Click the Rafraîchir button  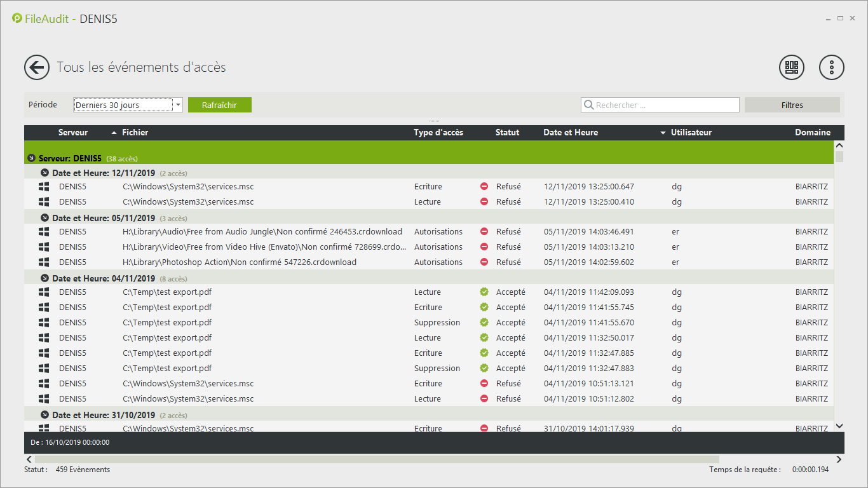[x=219, y=105]
